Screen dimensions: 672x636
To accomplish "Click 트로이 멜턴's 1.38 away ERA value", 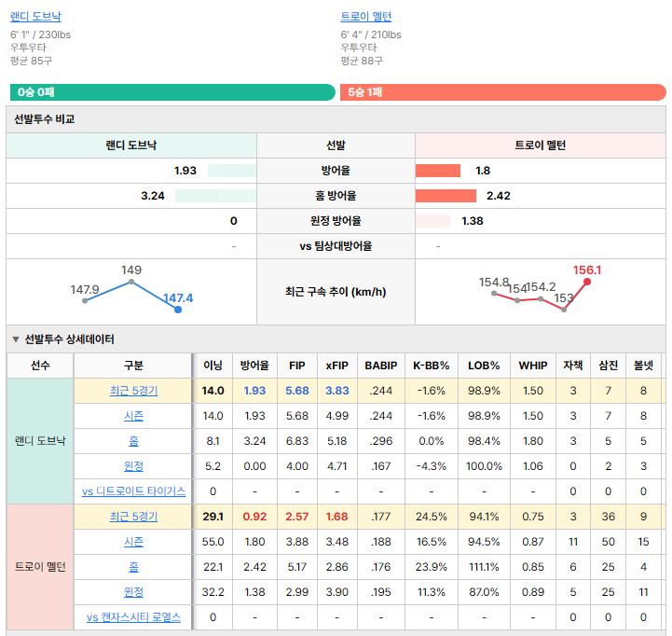I will (x=473, y=221).
